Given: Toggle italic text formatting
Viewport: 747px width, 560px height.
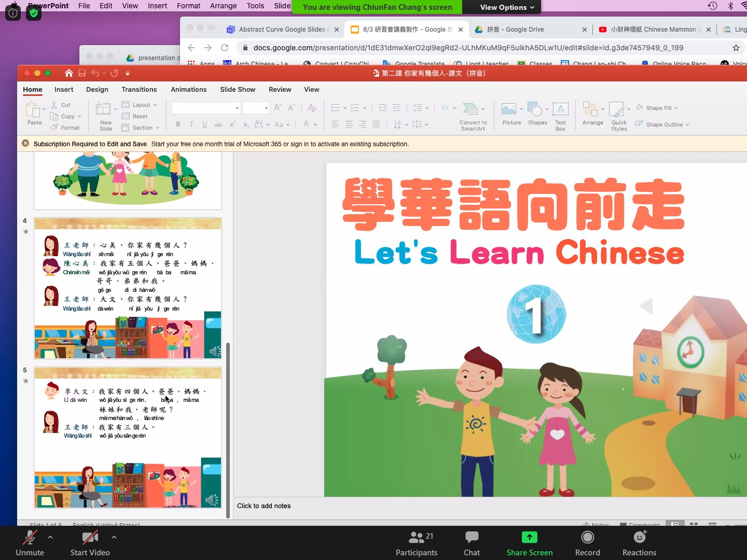Looking at the screenshot, I should point(191,124).
